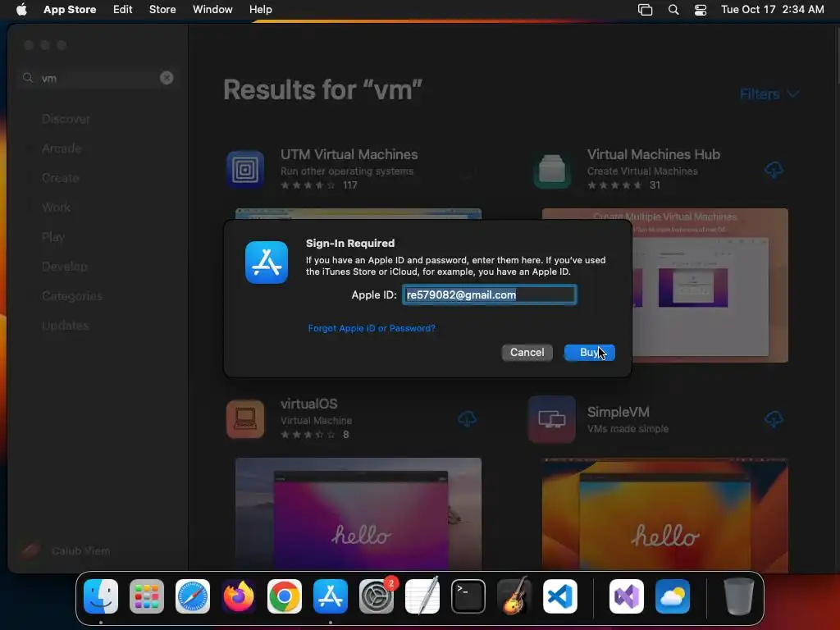Screen dimensions: 840x630
Task: Open UTM Virtual Machines title
Action: [349, 154]
